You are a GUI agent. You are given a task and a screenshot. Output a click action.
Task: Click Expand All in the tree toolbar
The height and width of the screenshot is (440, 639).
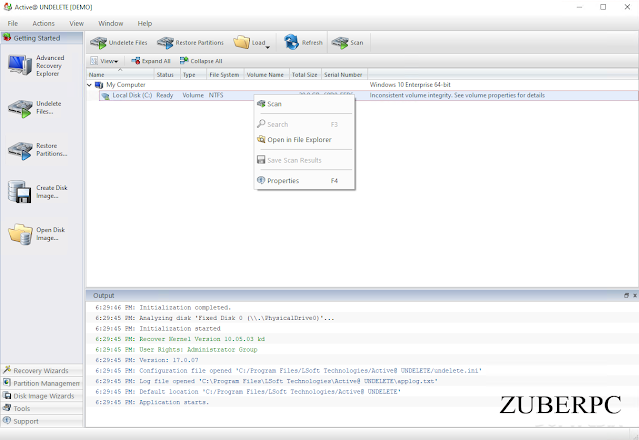click(151, 61)
